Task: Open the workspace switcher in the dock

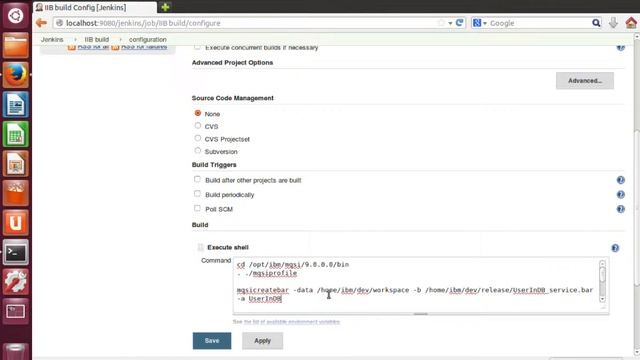Action: [x=16, y=312]
